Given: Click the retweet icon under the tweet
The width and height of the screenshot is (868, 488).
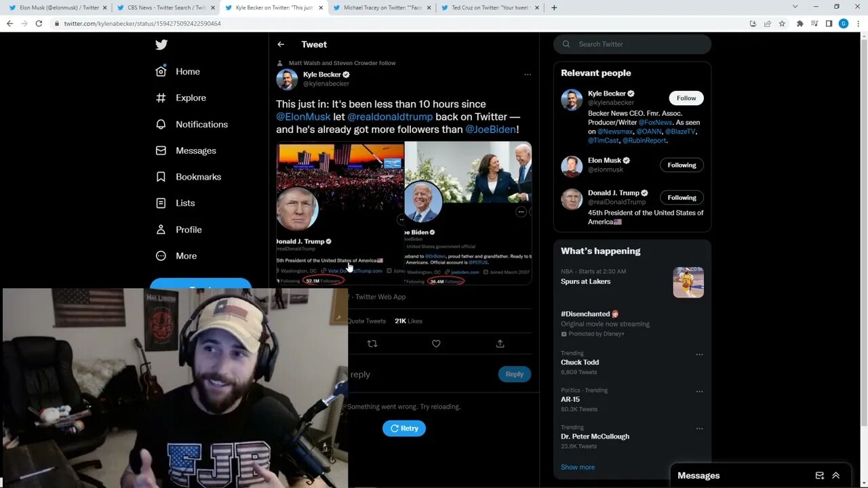Looking at the screenshot, I should point(372,344).
